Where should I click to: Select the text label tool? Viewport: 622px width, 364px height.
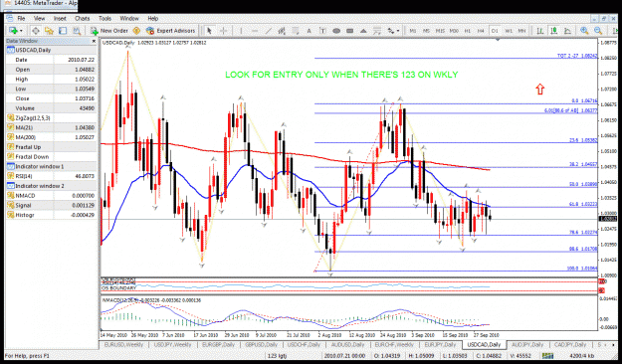pos(322,31)
